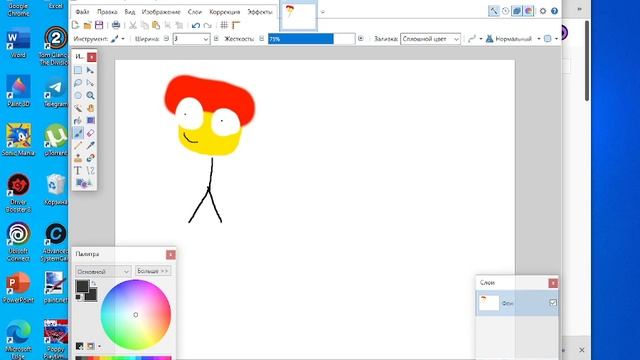Increase brush width with plus button
This screenshot has height=360, width=640.
(x=216, y=39)
